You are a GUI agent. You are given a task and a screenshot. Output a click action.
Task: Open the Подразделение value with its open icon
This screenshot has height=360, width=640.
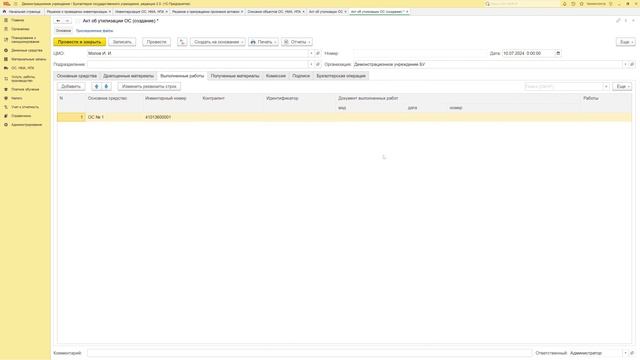[318, 64]
